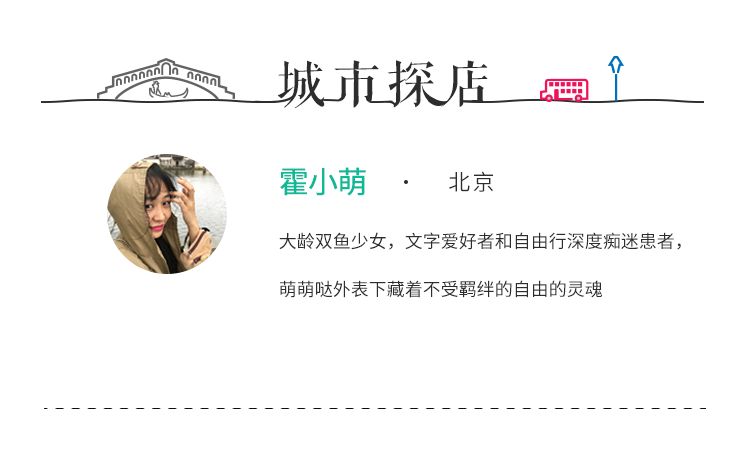
Task: Click the front wheel of red bus
Action: pos(549,98)
